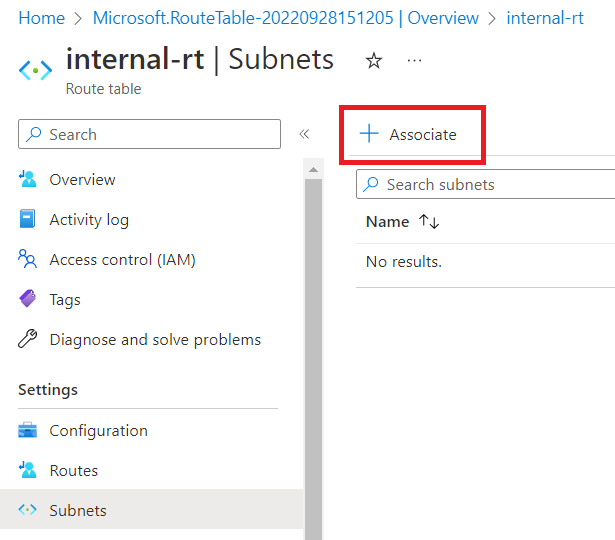
Task: Sort subnets by the Name column arrows
Action: pyautogui.click(x=429, y=222)
